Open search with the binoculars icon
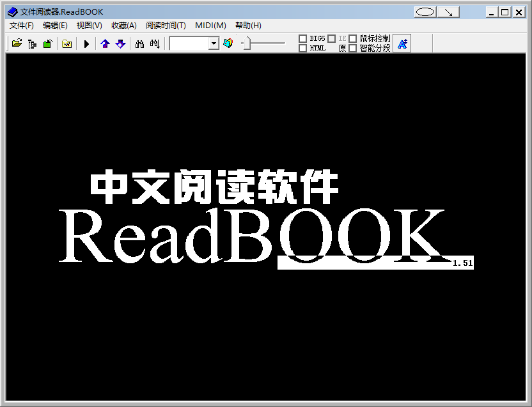 pos(139,43)
